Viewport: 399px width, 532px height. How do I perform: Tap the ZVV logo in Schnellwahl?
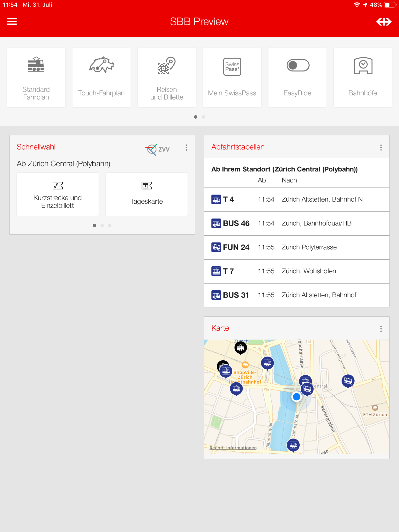(158, 149)
